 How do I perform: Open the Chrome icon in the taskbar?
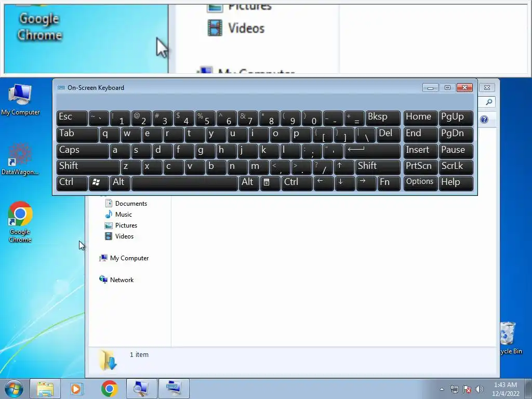pyautogui.click(x=109, y=389)
